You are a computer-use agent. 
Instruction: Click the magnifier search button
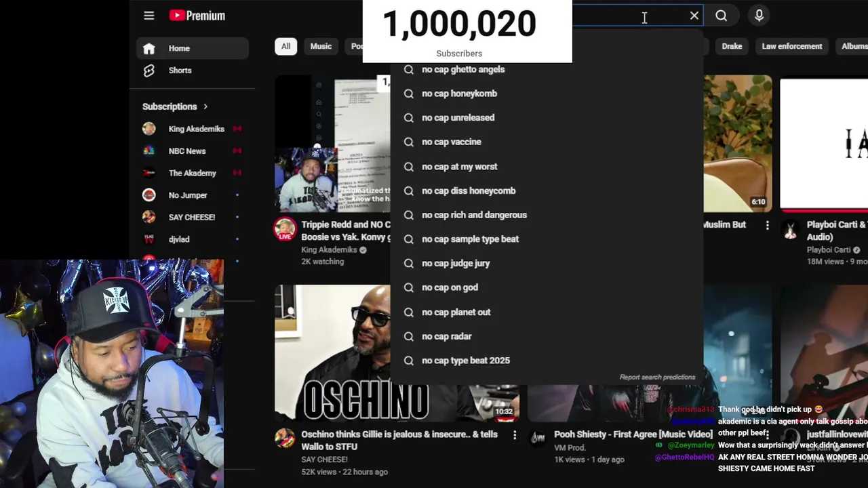tap(722, 16)
